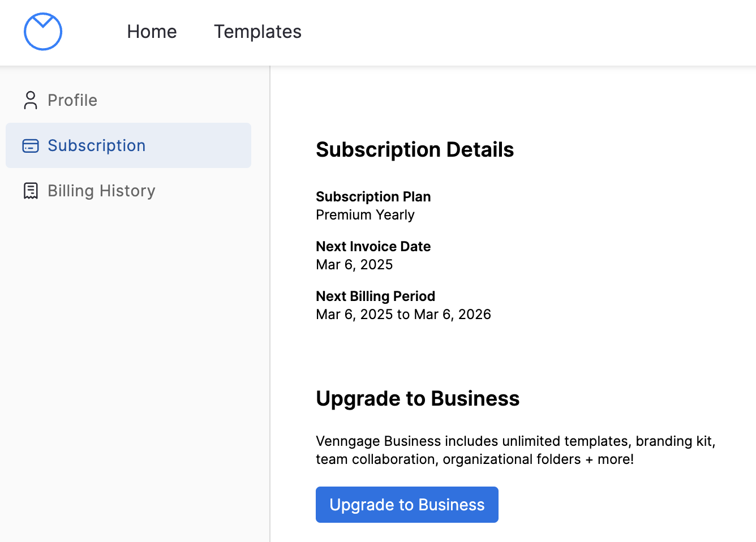Click the Mar 6, 2025 invoice date
This screenshot has width=756, height=542.
(354, 265)
